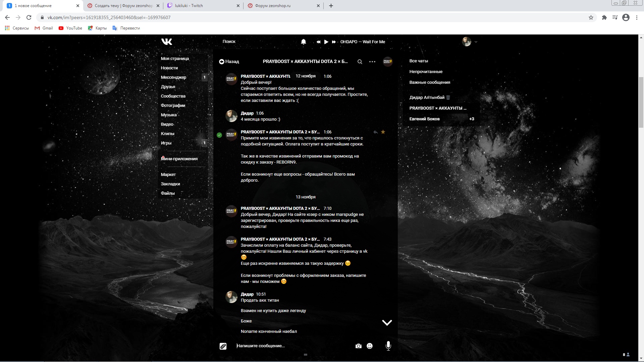644x362 pixels.
Task: Record a voice message with the microphone
Action: tap(388, 346)
